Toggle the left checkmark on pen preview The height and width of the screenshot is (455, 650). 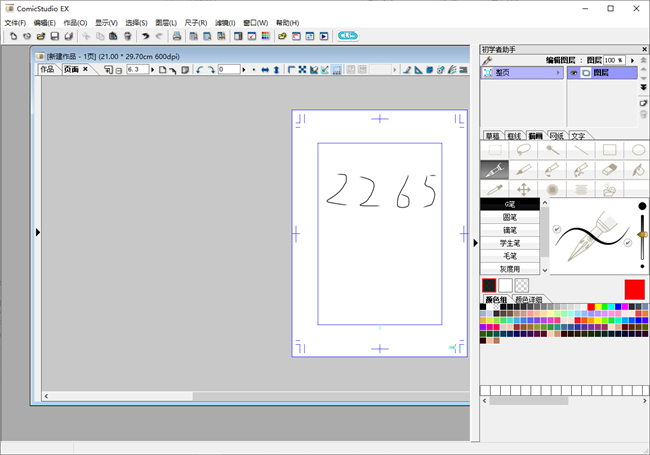tap(557, 229)
